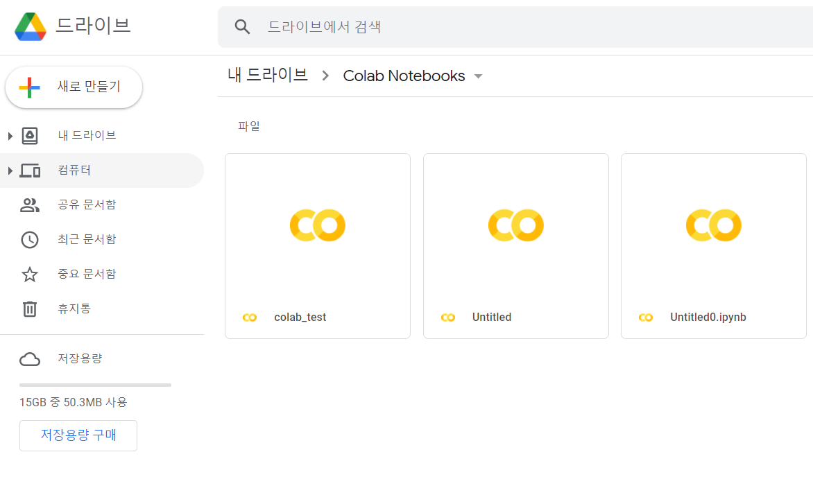Expand the 내 드라이브 tree arrow
The image size is (813, 504).
10,137
